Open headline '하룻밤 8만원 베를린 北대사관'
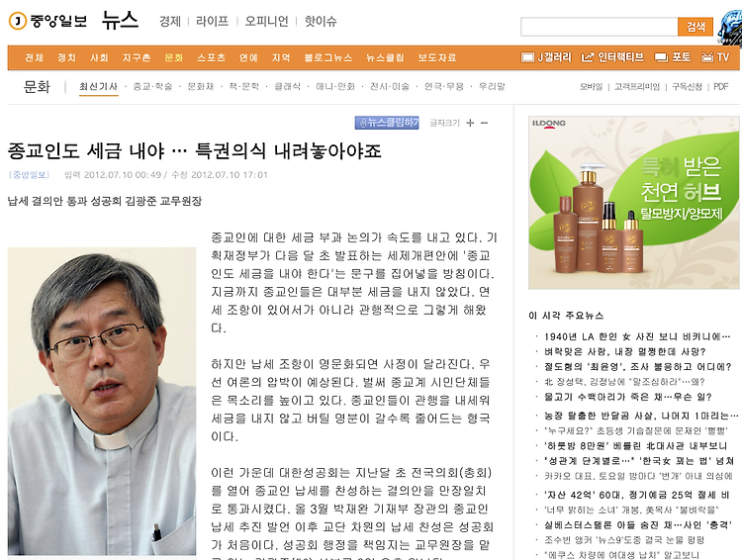Image resolution: width=742 pixels, height=560 pixels. pyautogui.click(x=635, y=445)
